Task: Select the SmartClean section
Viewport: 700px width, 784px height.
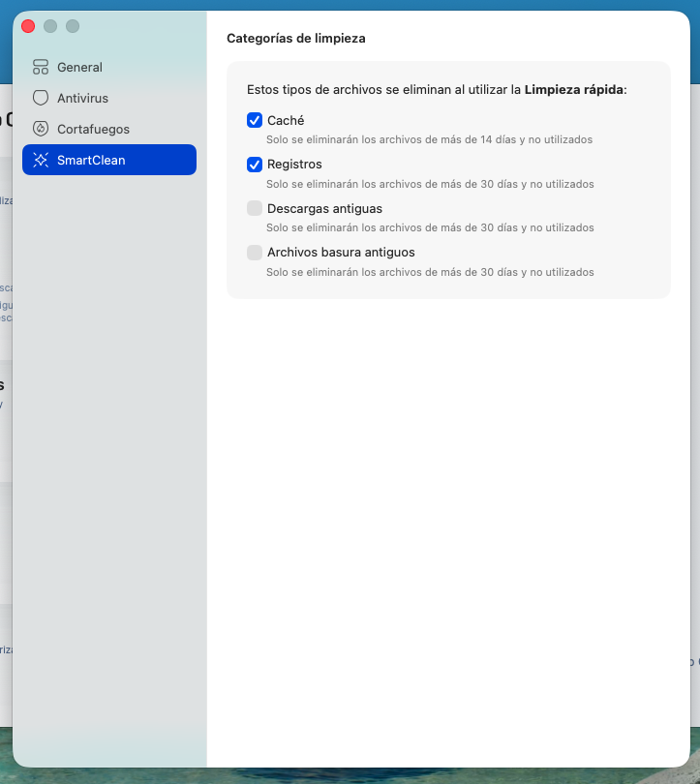Action: tap(109, 160)
